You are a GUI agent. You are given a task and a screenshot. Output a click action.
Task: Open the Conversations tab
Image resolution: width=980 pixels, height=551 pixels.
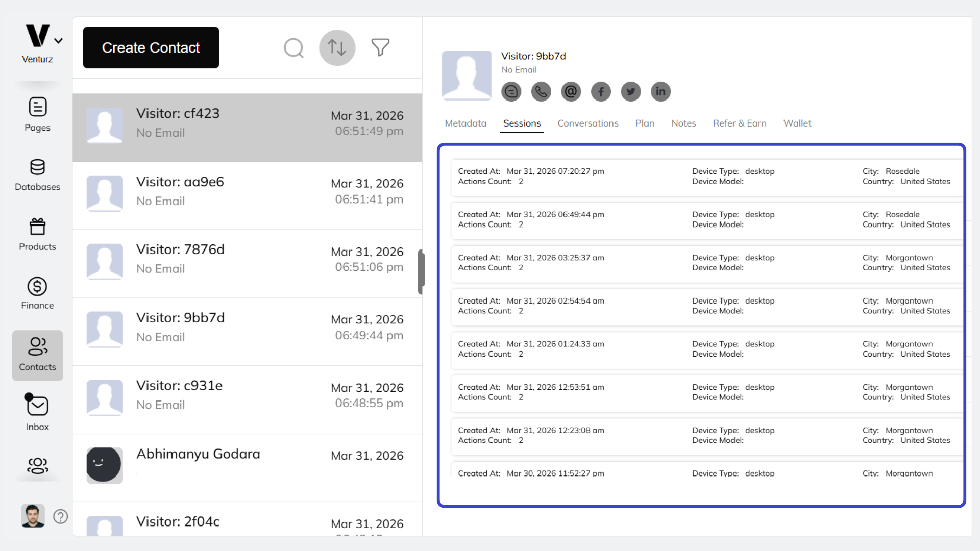click(x=587, y=123)
